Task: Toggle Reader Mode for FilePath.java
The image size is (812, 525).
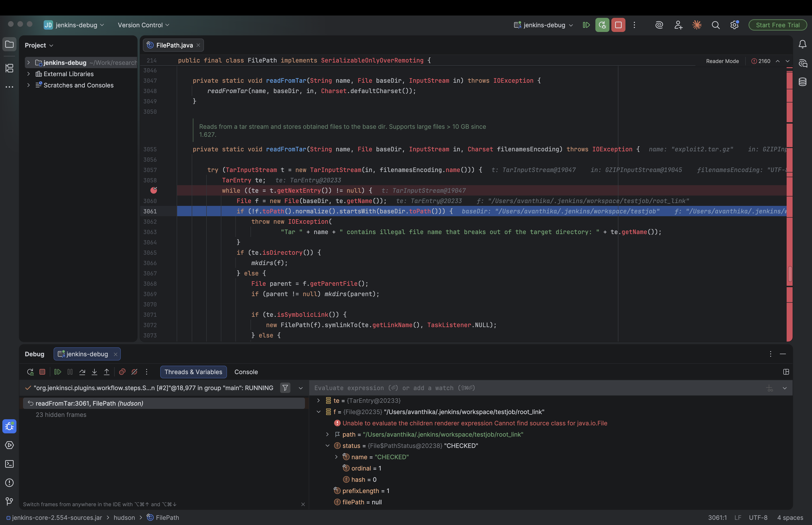Action: point(722,61)
